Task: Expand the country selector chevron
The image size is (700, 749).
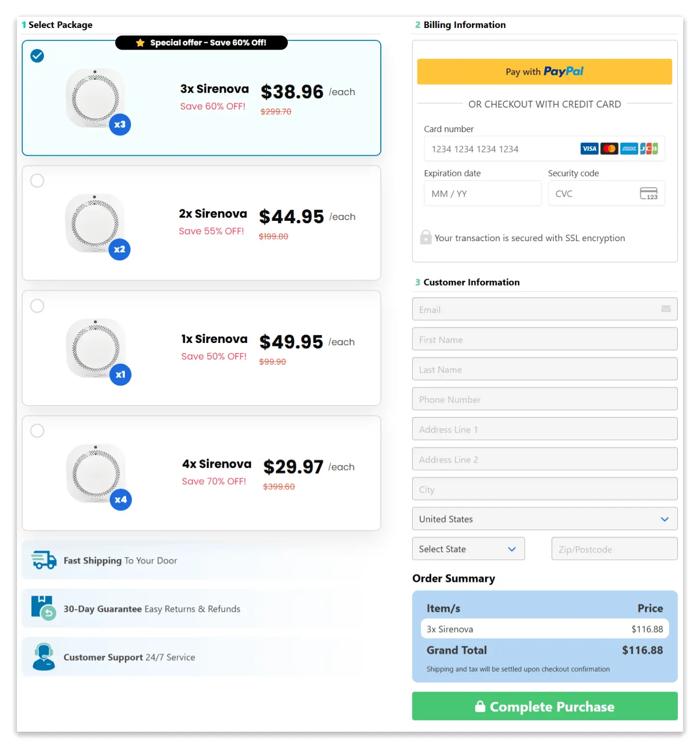Action: coord(665,518)
